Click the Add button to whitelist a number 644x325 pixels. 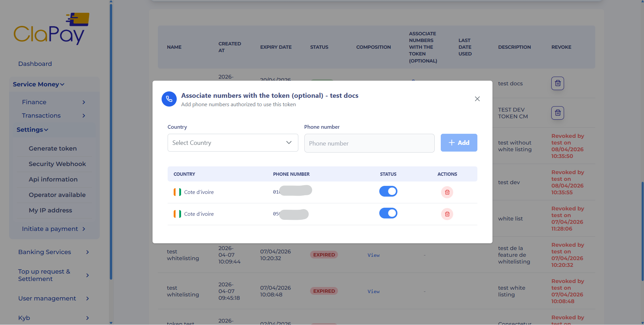pos(459,143)
